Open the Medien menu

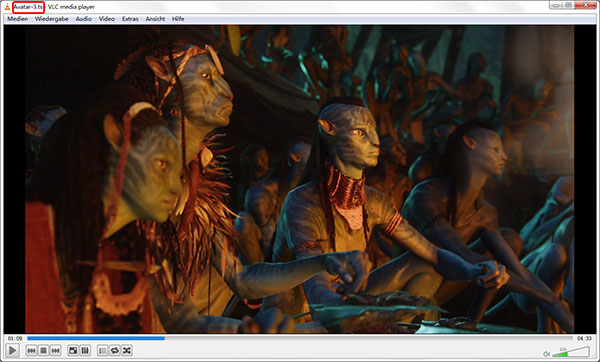(x=18, y=19)
